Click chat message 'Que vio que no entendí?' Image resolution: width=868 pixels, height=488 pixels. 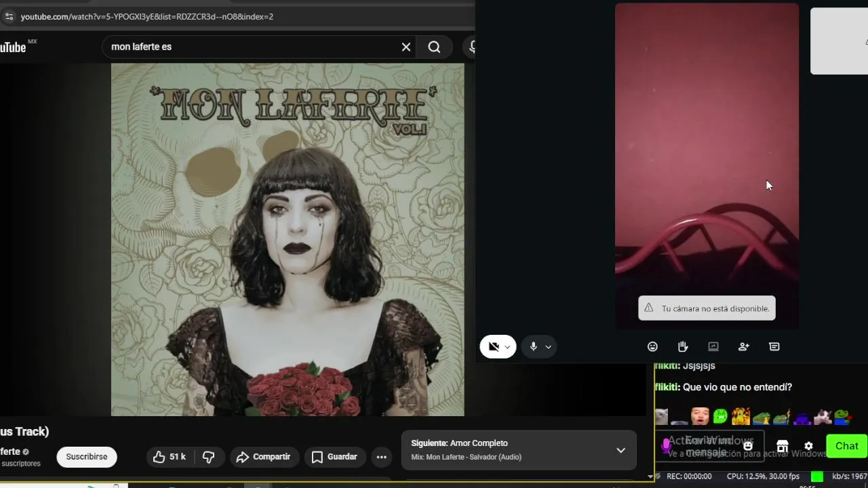coord(737,387)
